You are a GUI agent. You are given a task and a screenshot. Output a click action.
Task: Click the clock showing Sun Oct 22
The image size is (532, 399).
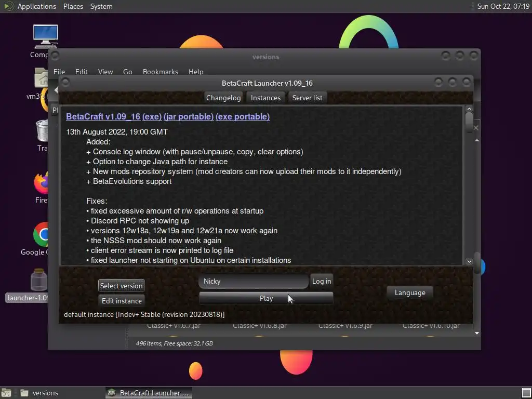503,6
